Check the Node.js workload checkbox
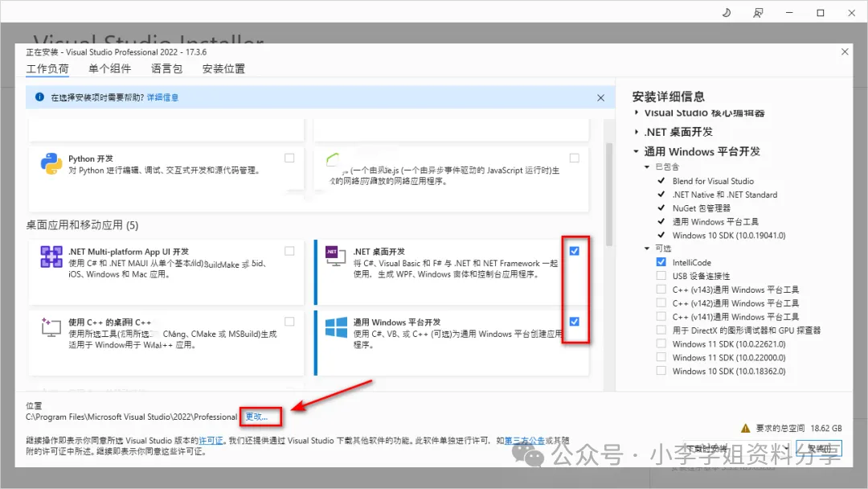Image resolution: width=868 pixels, height=489 pixels. click(575, 158)
